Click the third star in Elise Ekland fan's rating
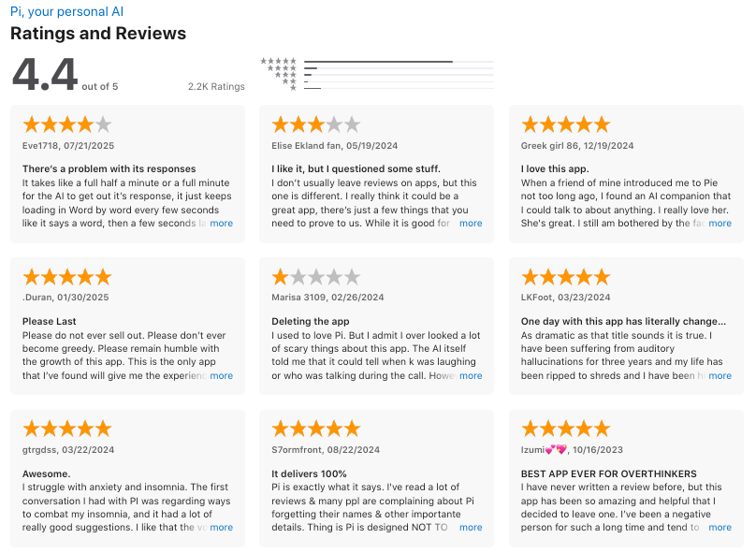The height and width of the screenshot is (553, 756). coord(316,124)
